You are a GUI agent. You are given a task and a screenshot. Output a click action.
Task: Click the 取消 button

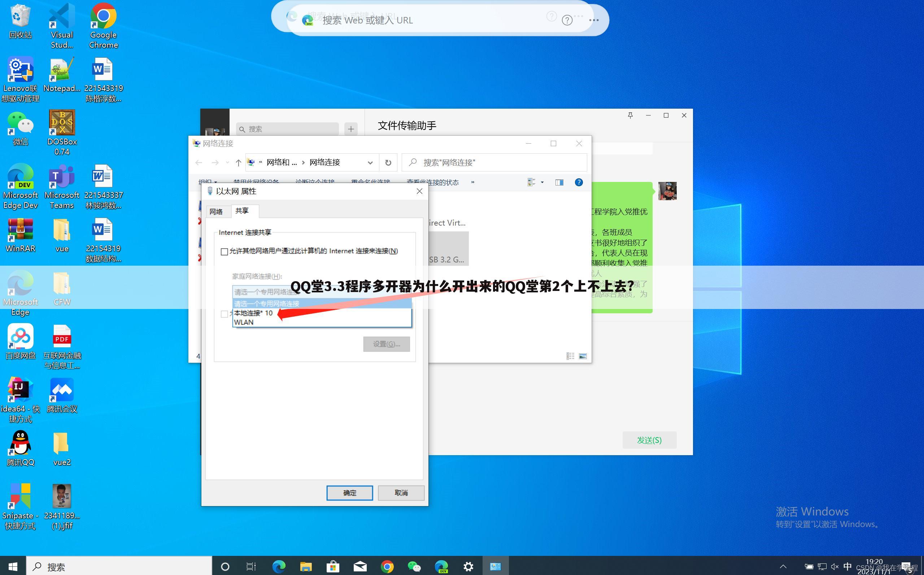pos(401,493)
